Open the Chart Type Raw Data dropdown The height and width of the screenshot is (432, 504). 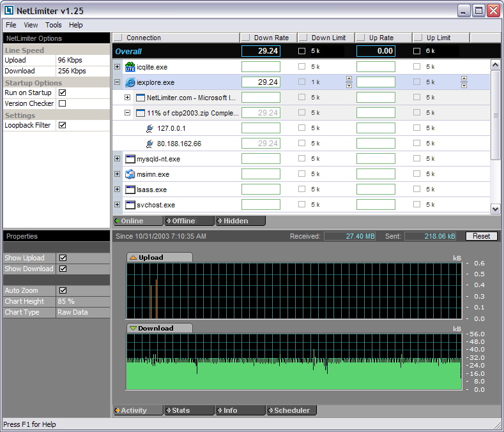click(83, 312)
